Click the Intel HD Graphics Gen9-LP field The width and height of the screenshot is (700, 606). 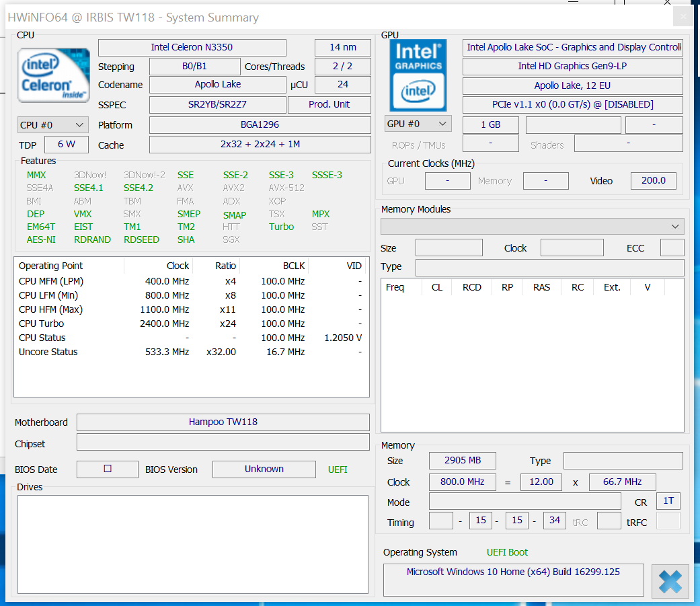[573, 66]
